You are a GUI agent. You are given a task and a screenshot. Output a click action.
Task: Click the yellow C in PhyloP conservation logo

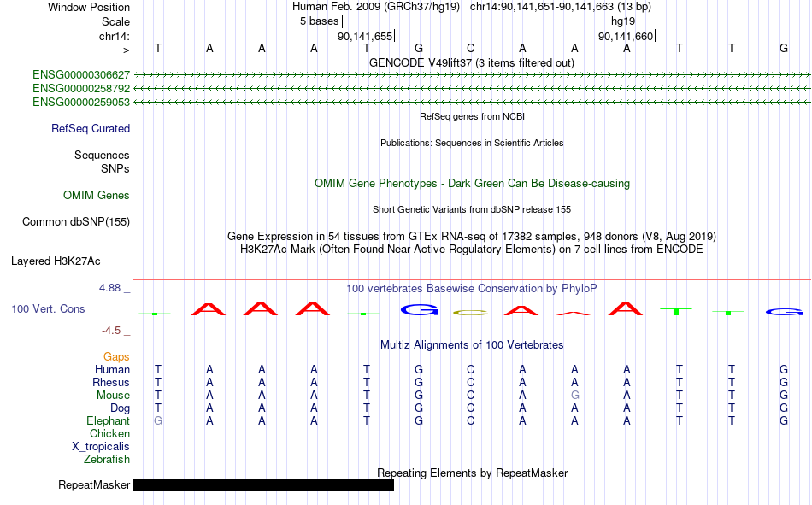point(470,313)
